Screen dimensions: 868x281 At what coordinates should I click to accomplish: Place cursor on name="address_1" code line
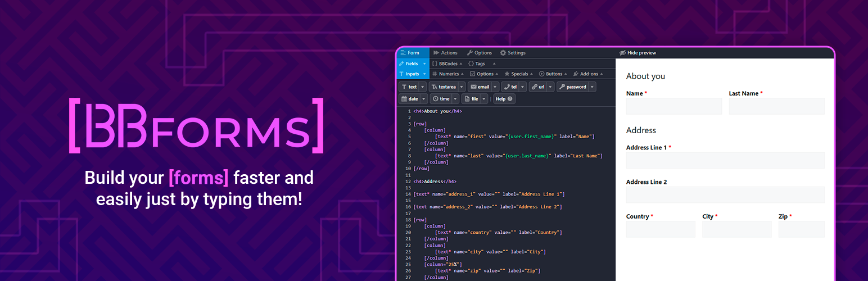(x=489, y=194)
